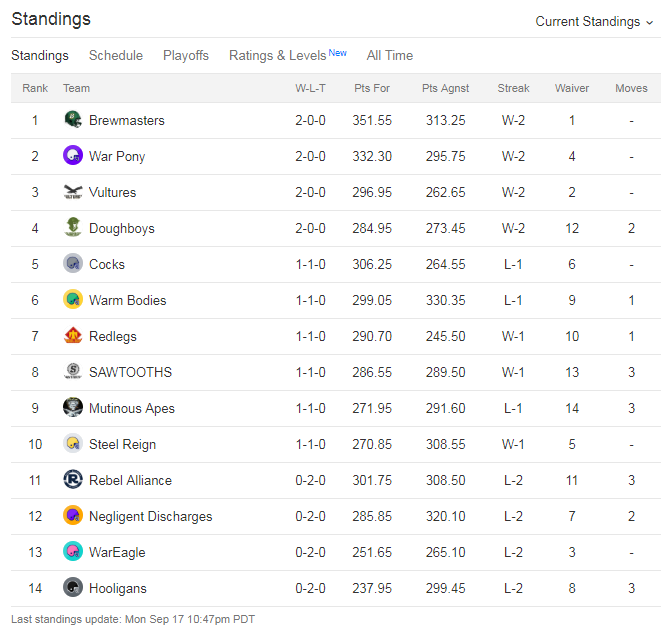
Task: Click the Doughboys soldier logo
Action: pyautogui.click(x=73, y=227)
